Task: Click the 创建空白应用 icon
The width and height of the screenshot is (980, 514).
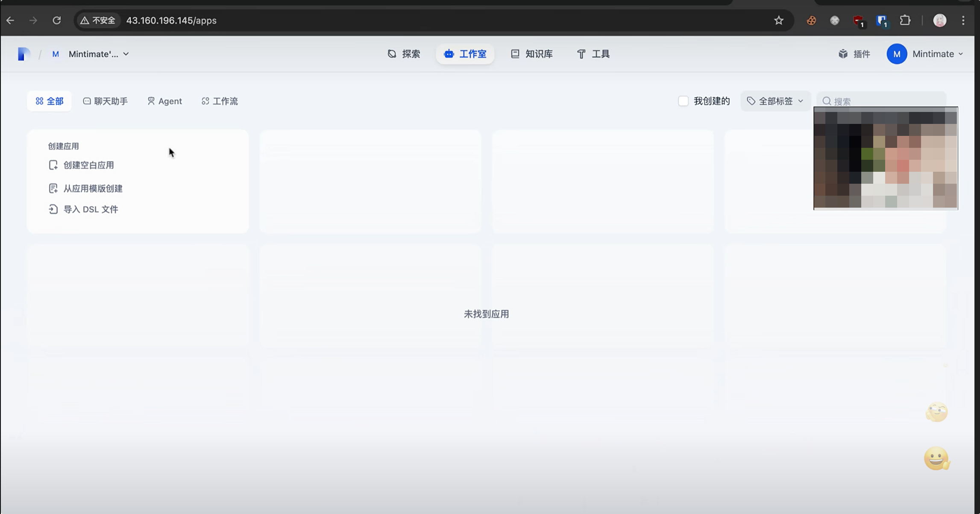Action: [53, 165]
